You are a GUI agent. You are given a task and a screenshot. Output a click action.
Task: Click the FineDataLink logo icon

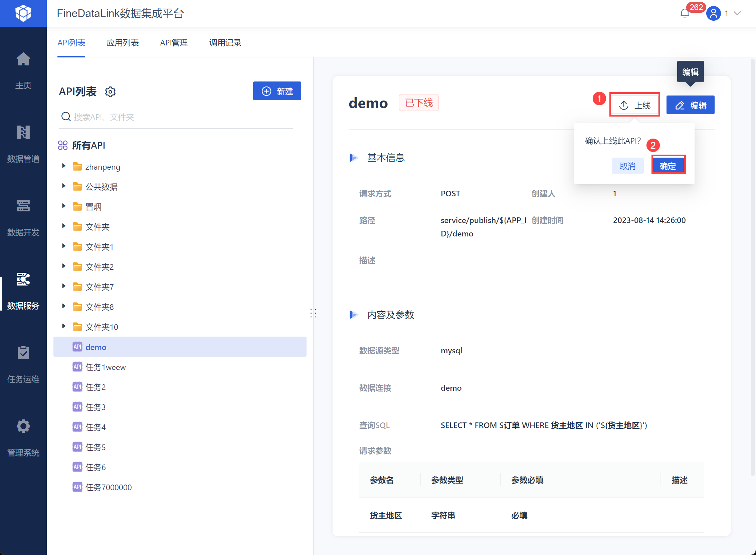[23, 13]
